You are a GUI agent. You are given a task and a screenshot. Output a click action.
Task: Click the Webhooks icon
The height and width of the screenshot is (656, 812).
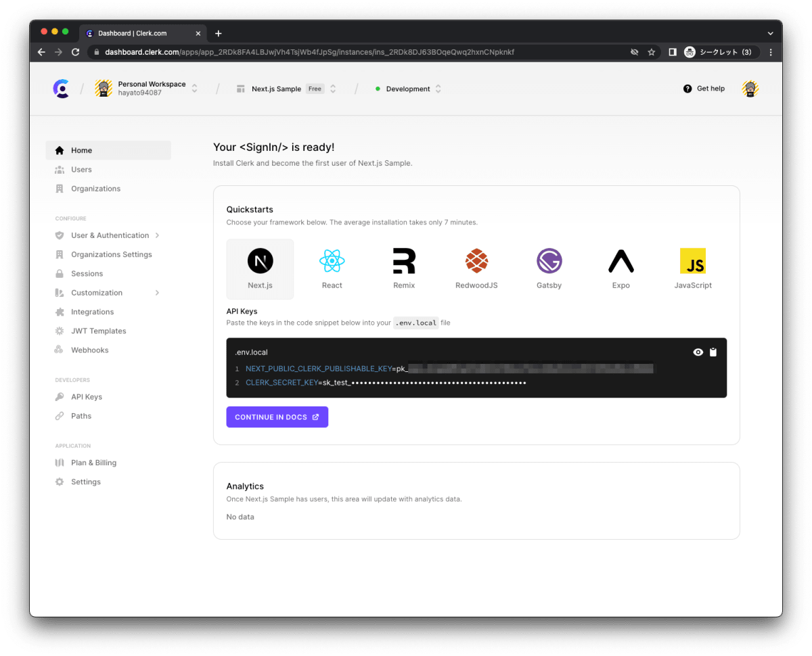click(60, 350)
